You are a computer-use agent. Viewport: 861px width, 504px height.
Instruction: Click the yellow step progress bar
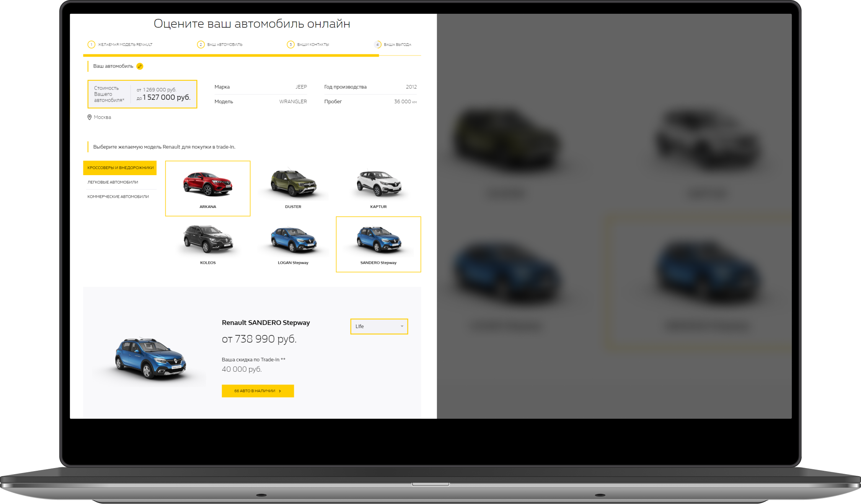tap(231, 55)
